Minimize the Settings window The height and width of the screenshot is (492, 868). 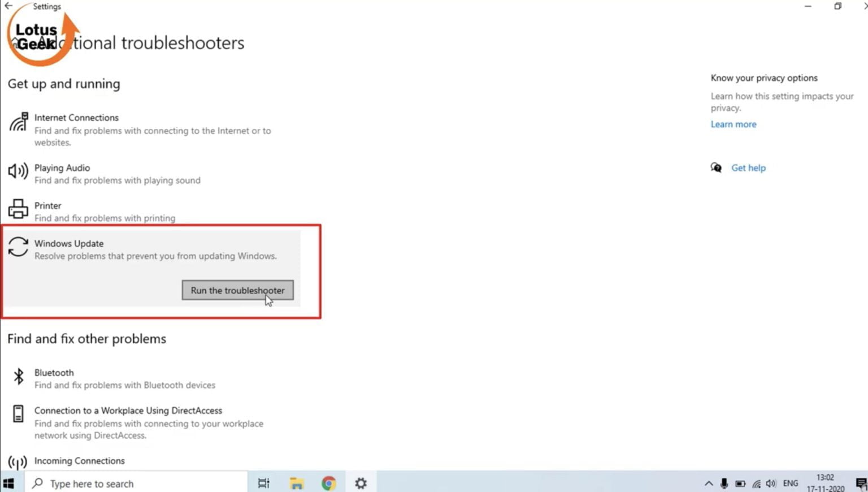click(808, 6)
